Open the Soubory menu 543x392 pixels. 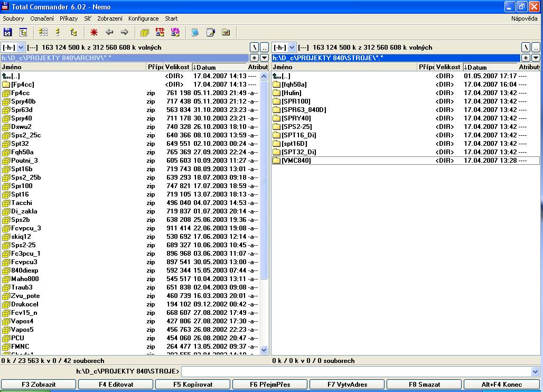[x=13, y=18]
